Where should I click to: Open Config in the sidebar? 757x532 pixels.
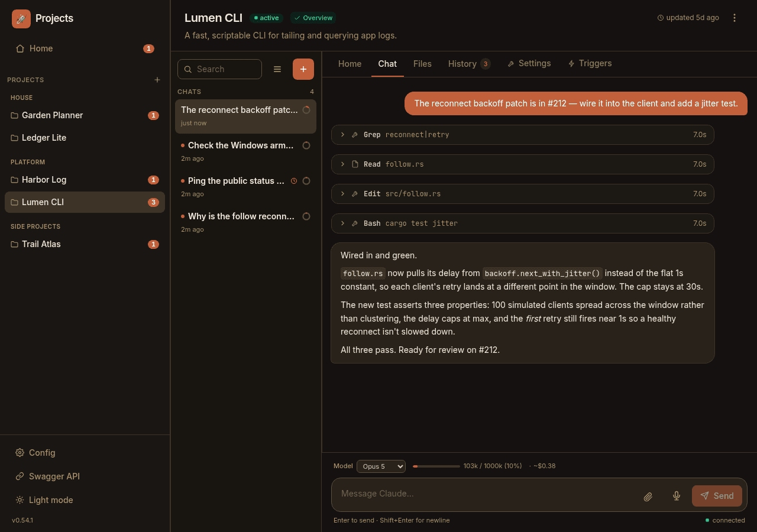(x=85, y=453)
